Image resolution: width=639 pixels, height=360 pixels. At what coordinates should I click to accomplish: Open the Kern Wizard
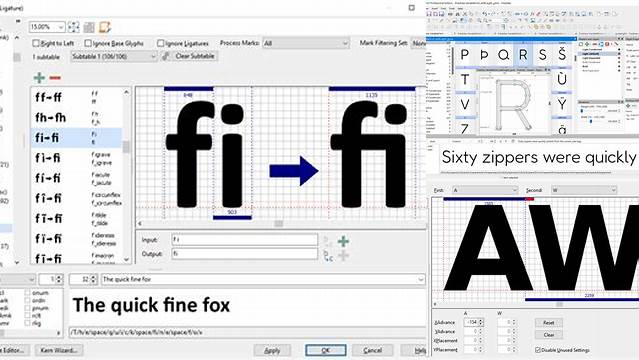(59, 350)
